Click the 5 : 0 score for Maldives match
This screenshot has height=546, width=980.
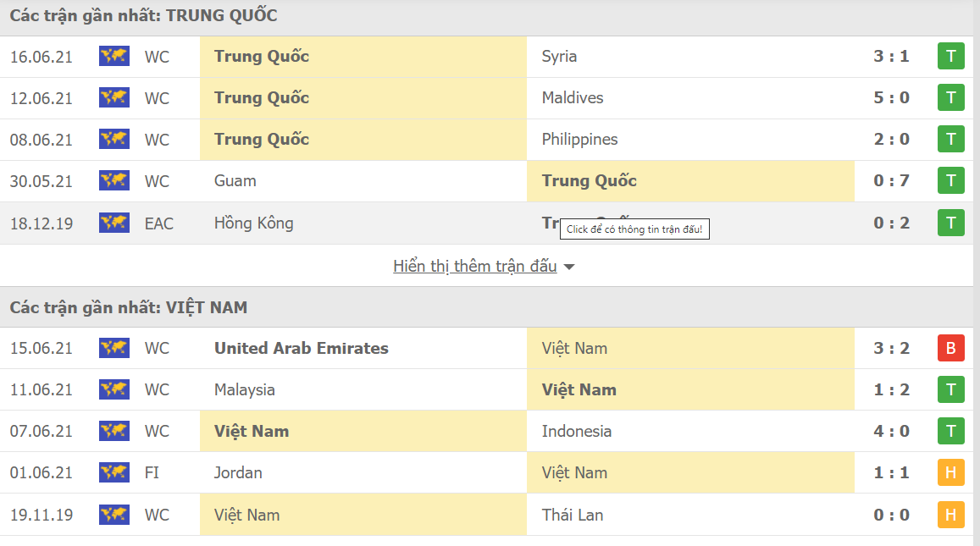891,98
